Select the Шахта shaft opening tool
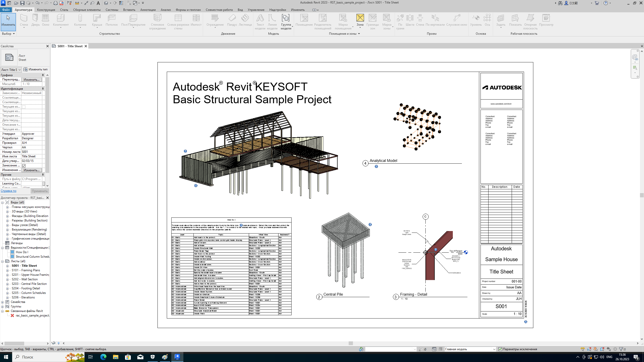This screenshot has width=644, height=362. pyautogui.click(x=410, y=20)
